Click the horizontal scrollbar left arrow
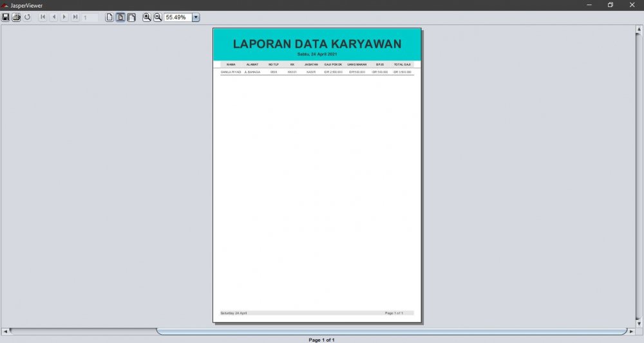 (x=6, y=331)
